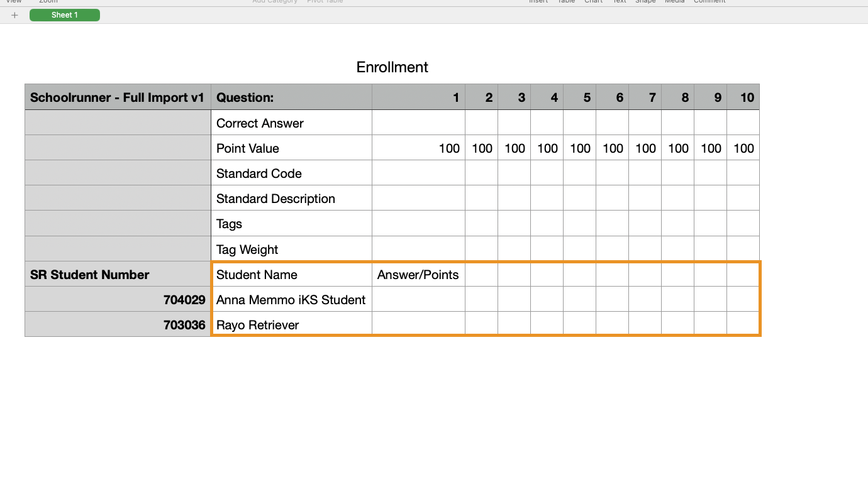Click the Tag Weight label cell
Image resolution: width=868 pixels, height=494 pixels.
(x=292, y=249)
